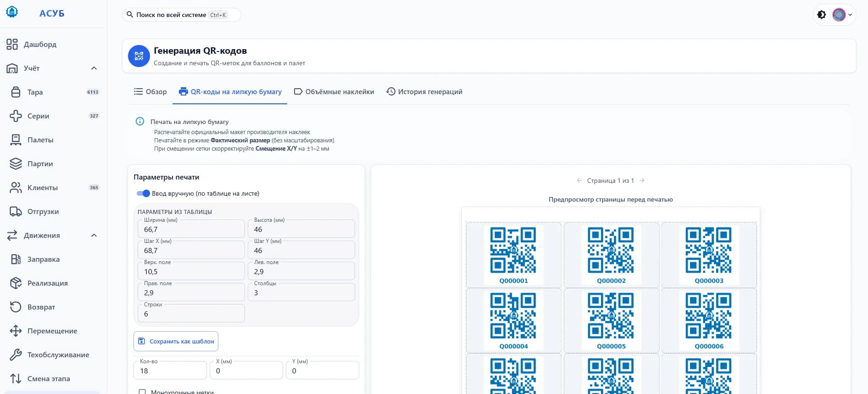Image resolution: width=868 pixels, height=394 pixels.
Task: Collapse the Учёт sidebar section
Action: pos(94,68)
